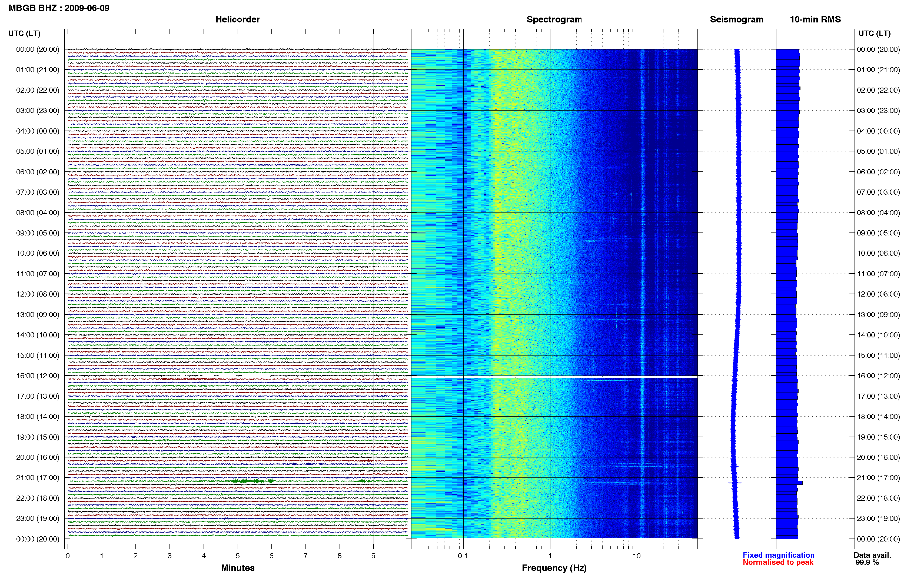Click the '99.9 %' data availability value

tap(867, 562)
